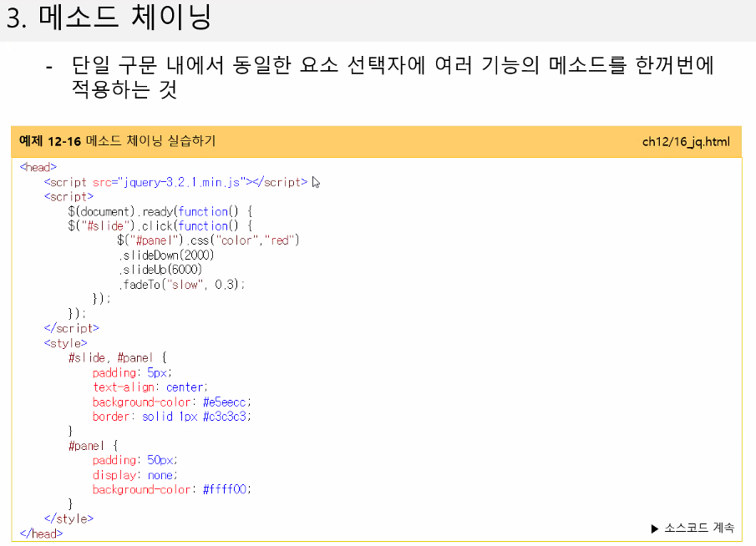Click the file name 'ch12/16_jq.html'

[x=686, y=142]
